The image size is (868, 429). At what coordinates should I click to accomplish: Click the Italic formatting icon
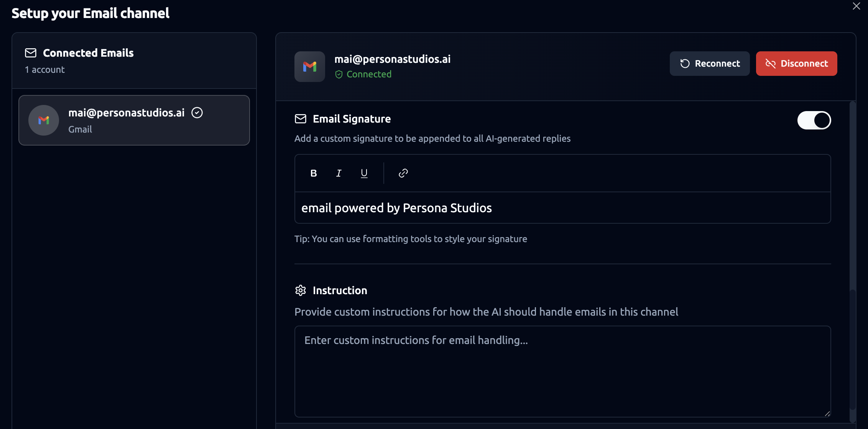click(339, 173)
